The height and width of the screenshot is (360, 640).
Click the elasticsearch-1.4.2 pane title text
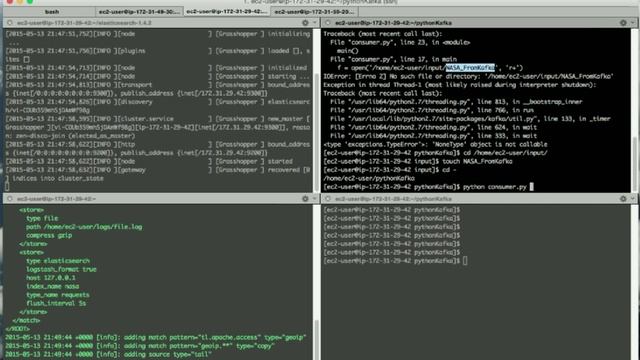(x=84, y=23)
